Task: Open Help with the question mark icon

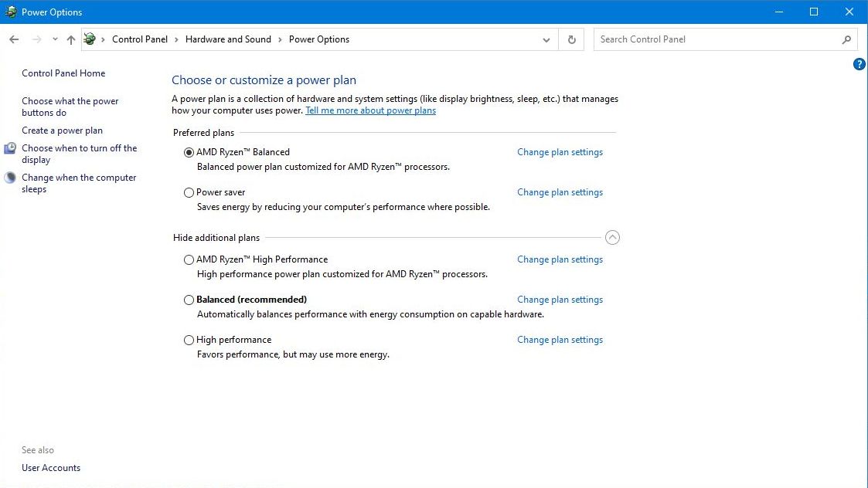Action: 859,64
